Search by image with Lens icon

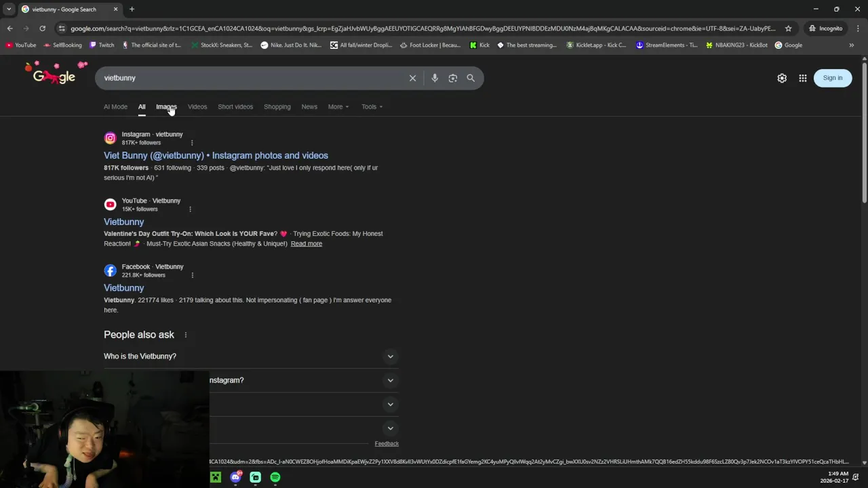coord(453,78)
